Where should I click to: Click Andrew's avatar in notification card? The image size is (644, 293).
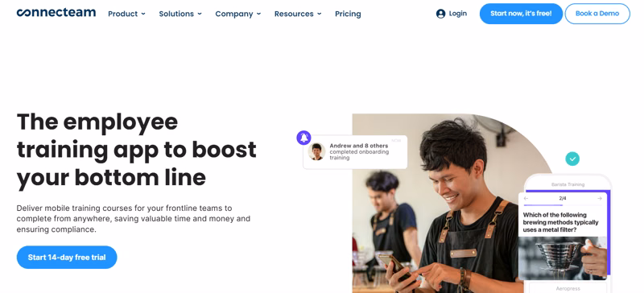pos(316,151)
